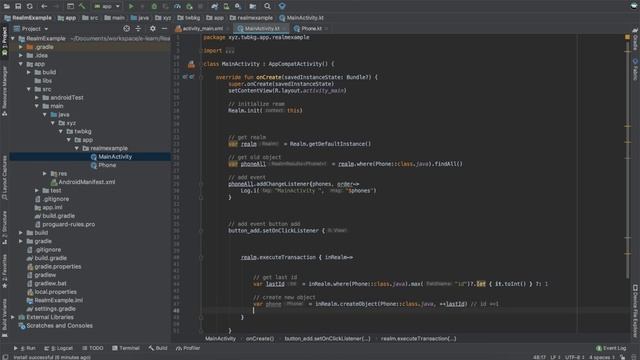Click the Save All toolbar icon

tap(18, 6)
